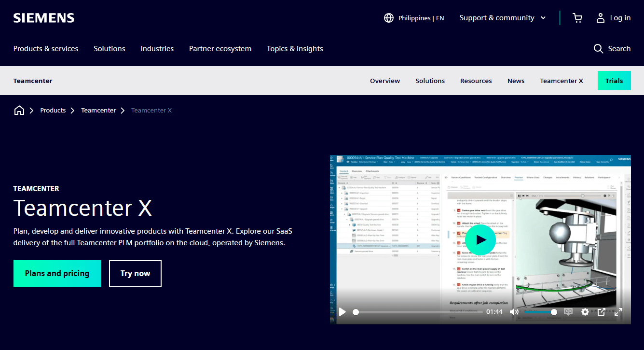Expand the Support & community dropdown

pos(503,18)
